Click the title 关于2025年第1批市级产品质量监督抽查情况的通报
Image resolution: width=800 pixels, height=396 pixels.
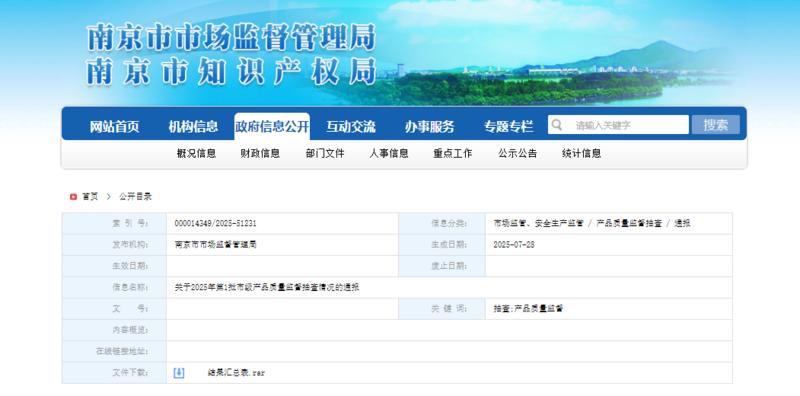pos(267,288)
